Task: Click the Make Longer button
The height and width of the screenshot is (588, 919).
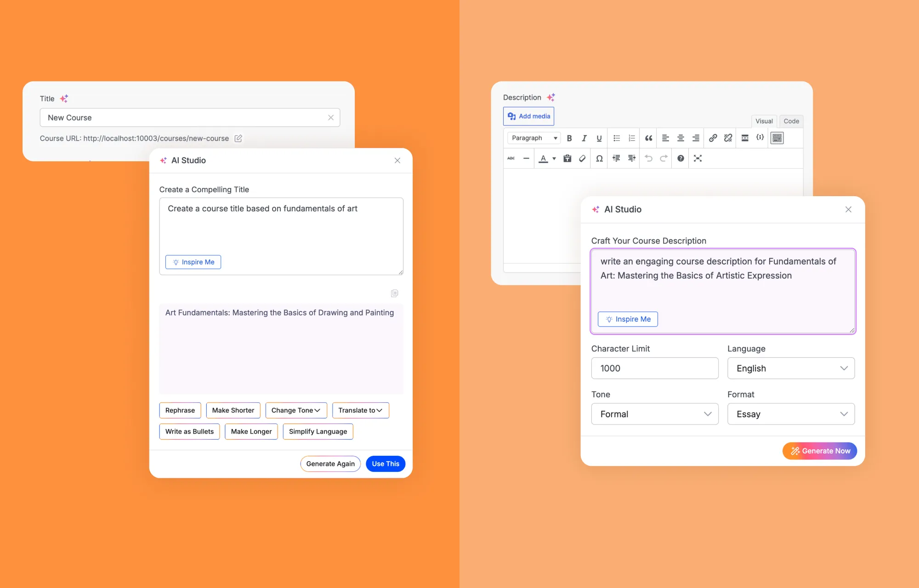Action: [x=251, y=431]
